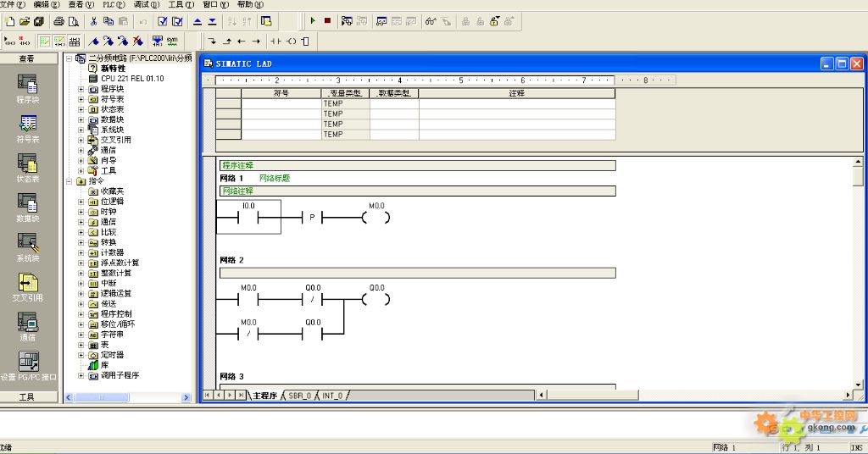Go to next bookmark icon

pos(108,41)
